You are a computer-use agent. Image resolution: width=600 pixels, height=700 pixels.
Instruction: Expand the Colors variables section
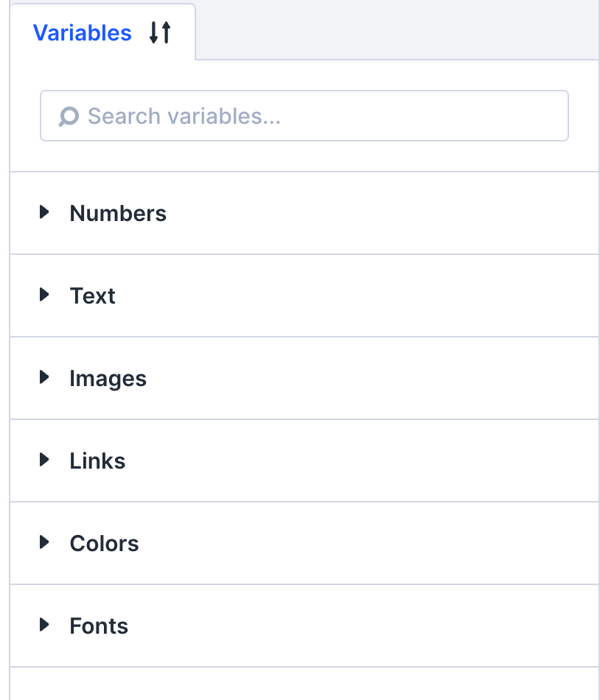point(104,543)
